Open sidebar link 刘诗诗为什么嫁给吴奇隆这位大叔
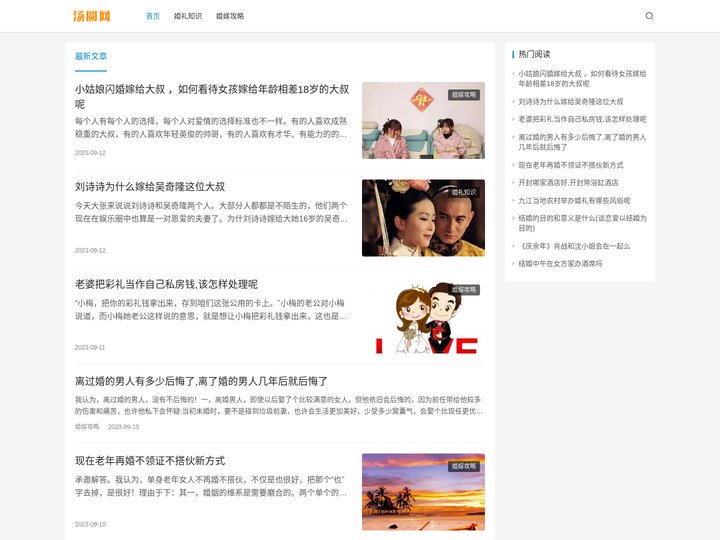 click(571, 101)
